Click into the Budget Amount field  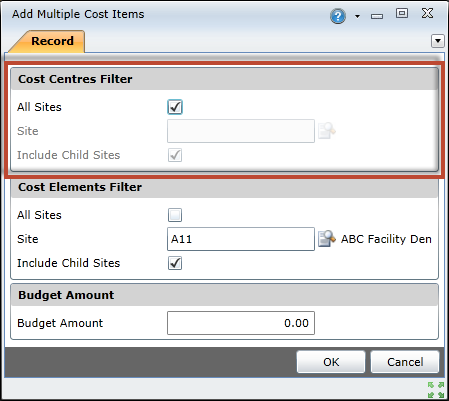click(241, 323)
